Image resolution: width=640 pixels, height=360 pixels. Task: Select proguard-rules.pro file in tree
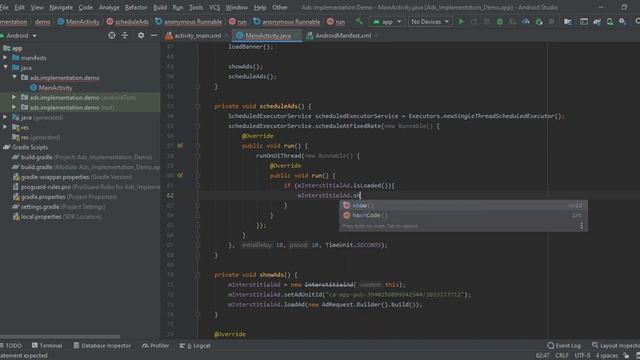point(46,187)
